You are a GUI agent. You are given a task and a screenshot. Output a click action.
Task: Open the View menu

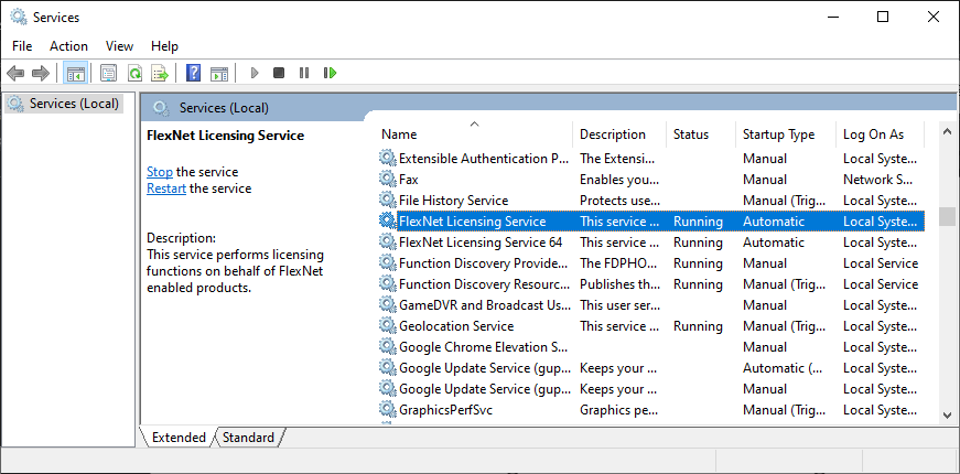point(119,46)
